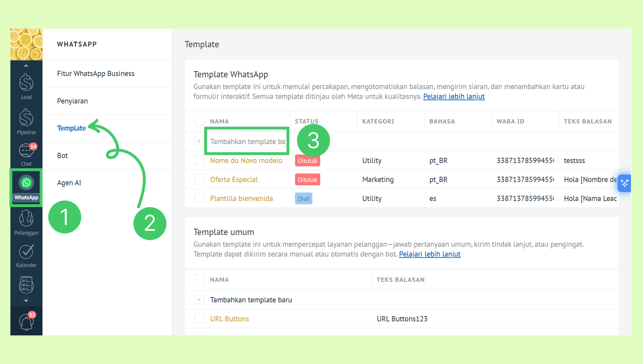The width and height of the screenshot is (643, 364).
Task: Check the URL Buttons row checkbox
Action: tap(199, 319)
